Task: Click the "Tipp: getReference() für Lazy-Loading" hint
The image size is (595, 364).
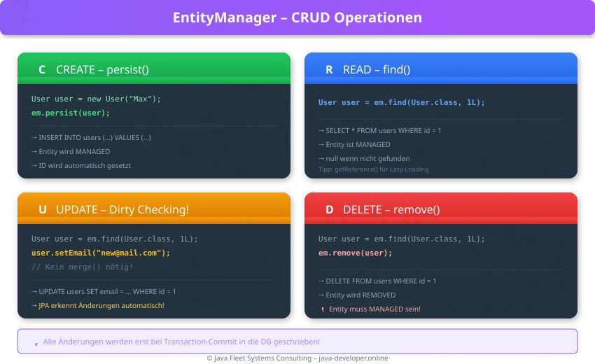Action: point(373,169)
